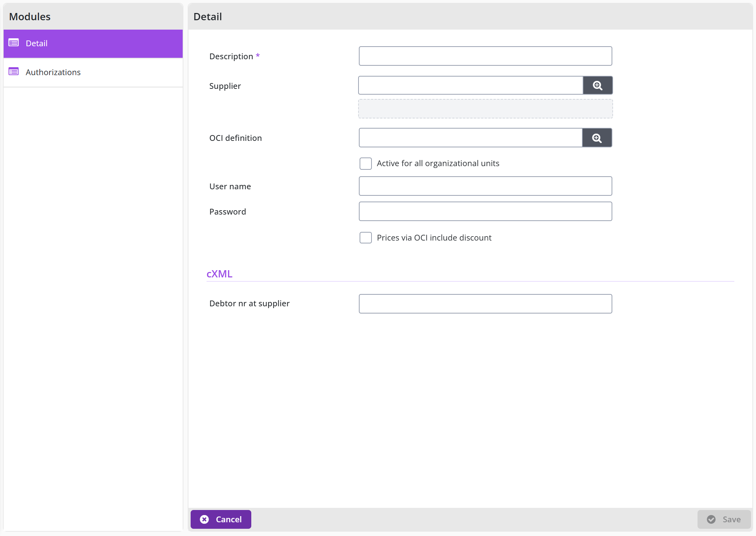This screenshot has height=536, width=756.
Task: Click the Description field label
Action: (x=231, y=56)
